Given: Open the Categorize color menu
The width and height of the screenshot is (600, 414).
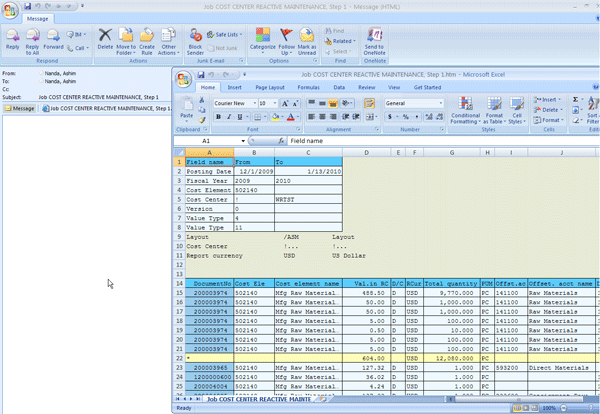Looking at the screenshot, I should (263, 37).
